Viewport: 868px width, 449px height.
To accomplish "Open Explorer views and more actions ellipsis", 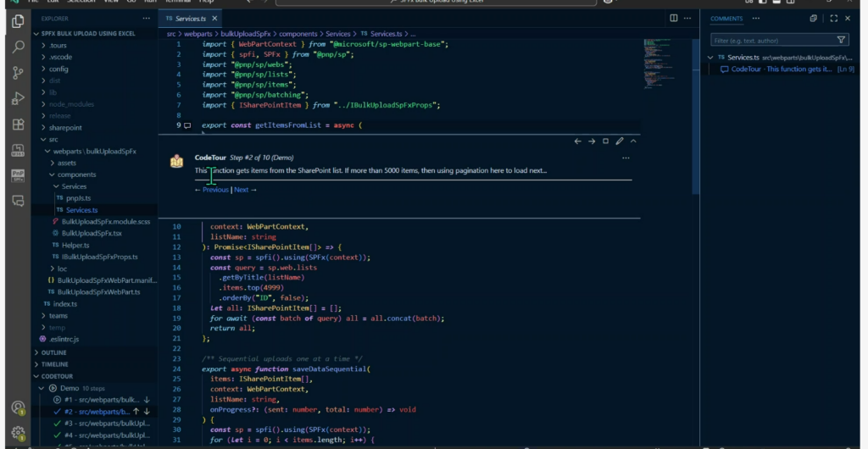I will point(146,19).
